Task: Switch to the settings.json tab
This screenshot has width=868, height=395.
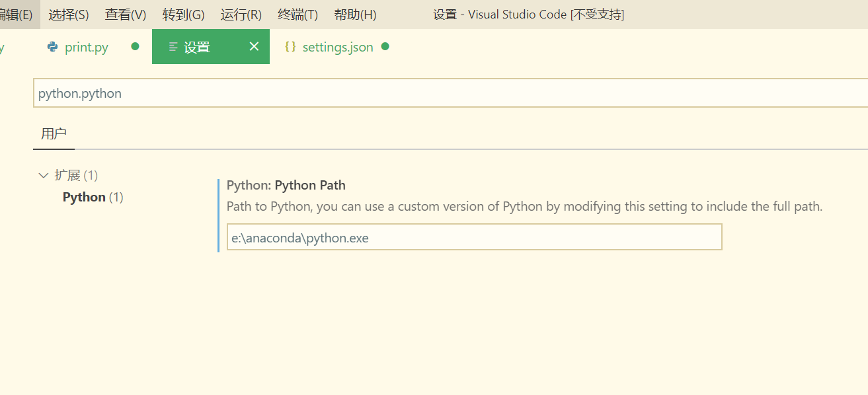Action: coord(338,47)
